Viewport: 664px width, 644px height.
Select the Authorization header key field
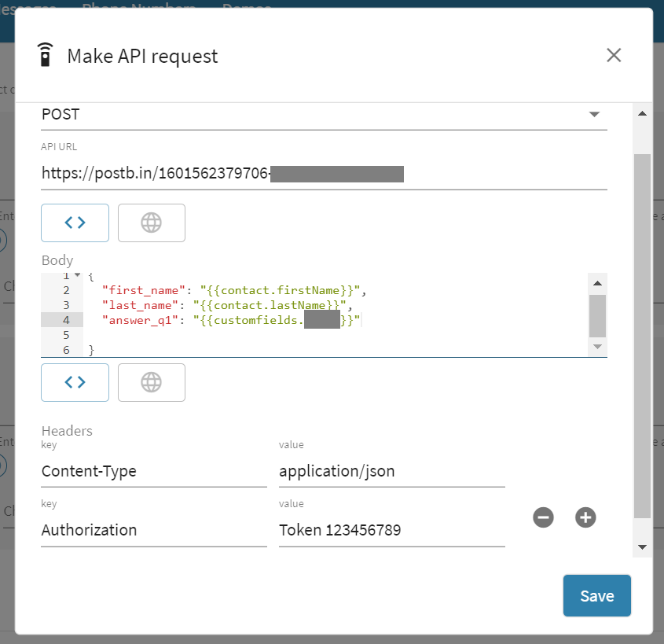click(x=153, y=530)
